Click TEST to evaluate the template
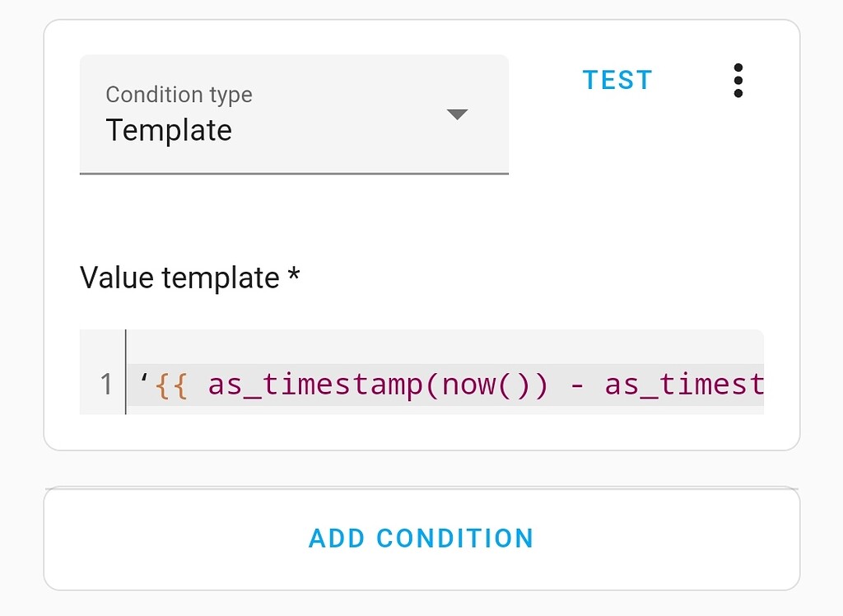Image resolution: width=843 pixels, height=616 pixels. (617, 79)
